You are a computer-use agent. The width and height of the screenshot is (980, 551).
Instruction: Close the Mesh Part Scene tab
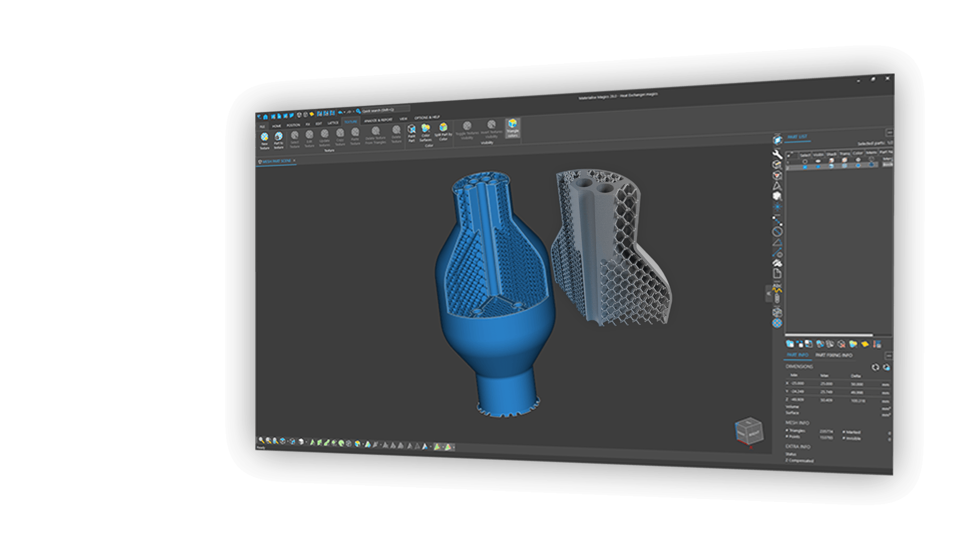295,161
